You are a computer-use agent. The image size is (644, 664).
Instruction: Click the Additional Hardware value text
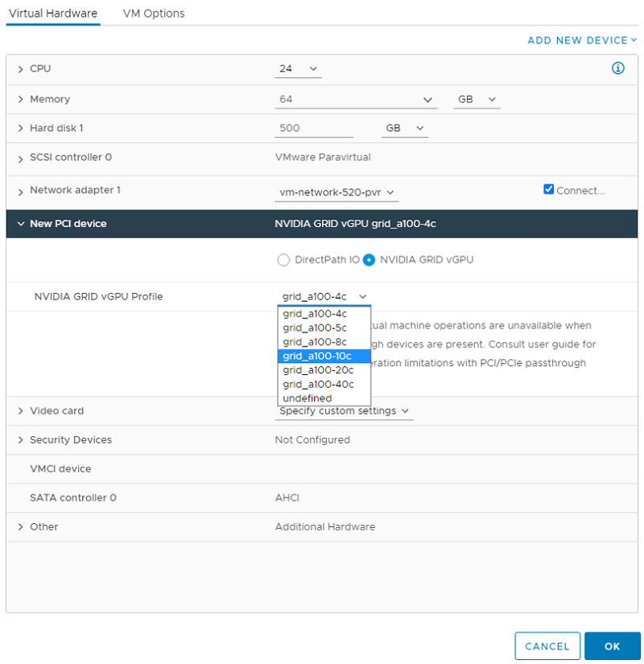click(325, 527)
